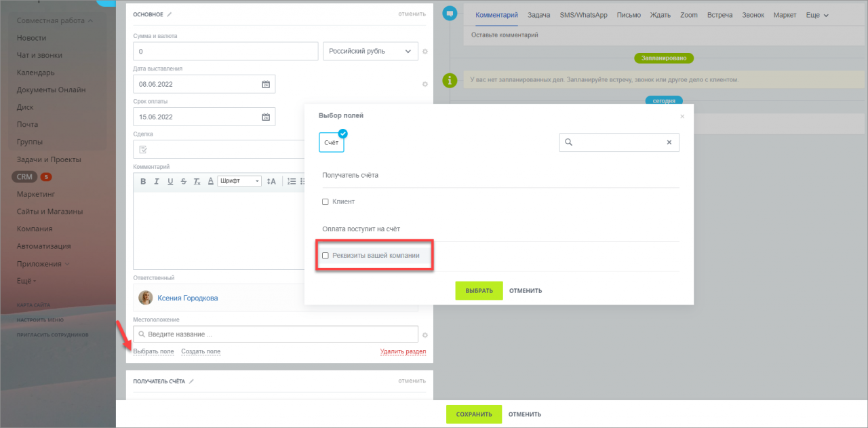
Task: Switch to Zoom tab
Action: click(689, 15)
